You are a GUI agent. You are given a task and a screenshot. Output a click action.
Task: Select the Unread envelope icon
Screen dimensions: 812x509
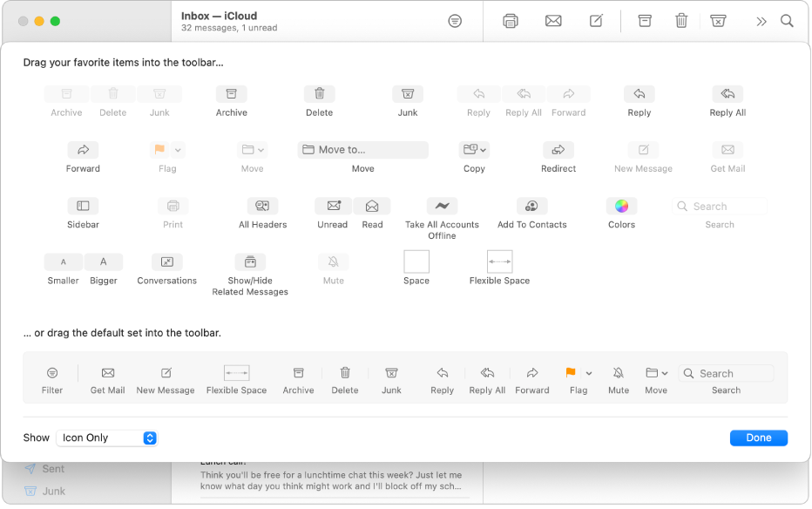332,206
